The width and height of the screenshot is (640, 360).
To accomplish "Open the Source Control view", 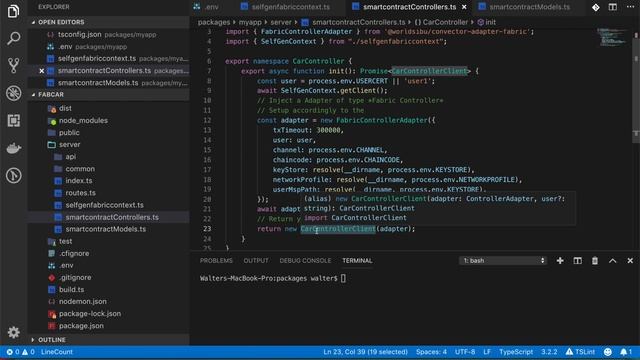I will [13, 66].
